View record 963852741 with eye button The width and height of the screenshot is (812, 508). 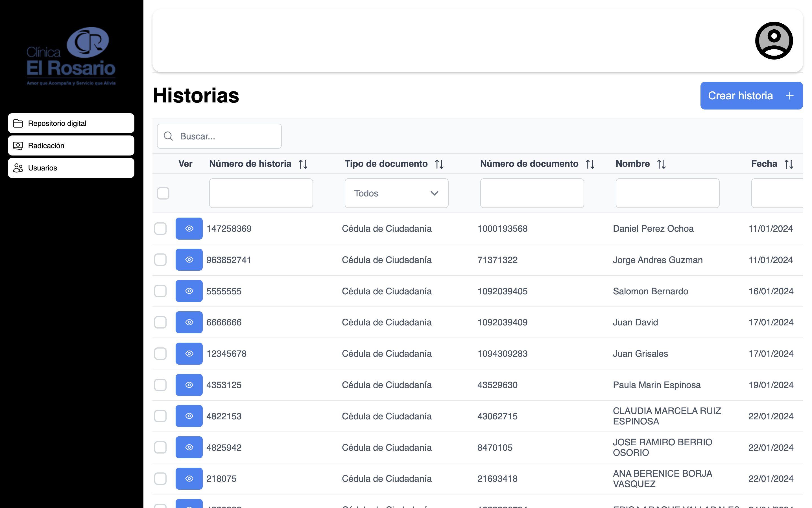189,260
